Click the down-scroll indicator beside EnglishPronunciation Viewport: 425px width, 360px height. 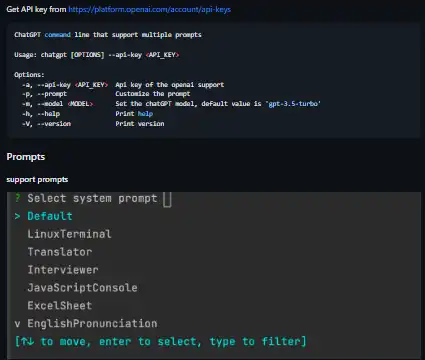[17, 324]
